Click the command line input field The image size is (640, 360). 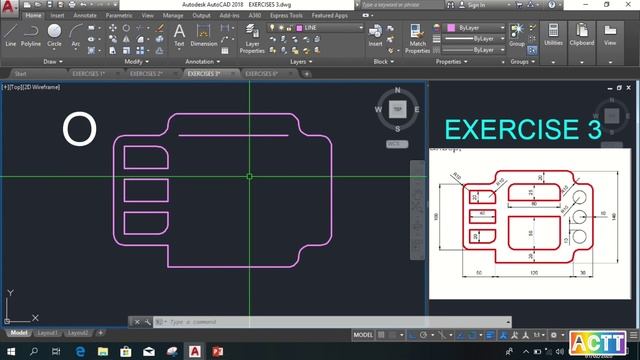(332, 322)
